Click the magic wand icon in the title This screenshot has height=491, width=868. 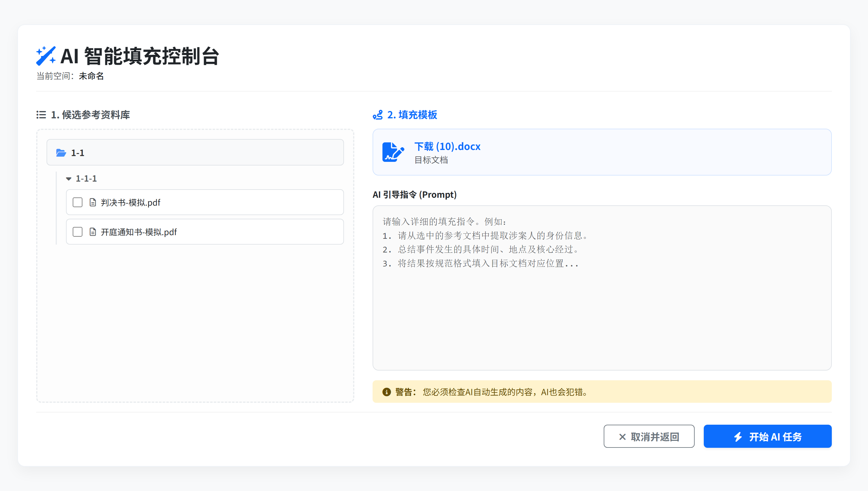pyautogui.click(x=46, y=56)
